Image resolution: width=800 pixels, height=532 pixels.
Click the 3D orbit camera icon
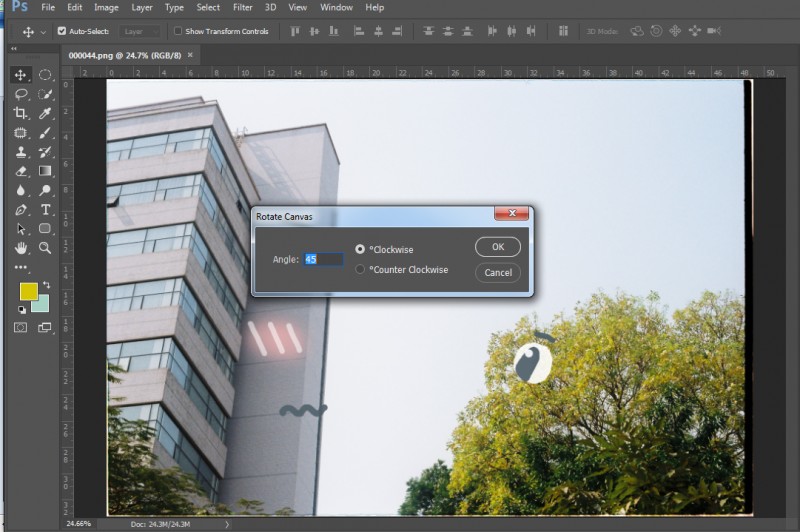[x=637, y=32]
